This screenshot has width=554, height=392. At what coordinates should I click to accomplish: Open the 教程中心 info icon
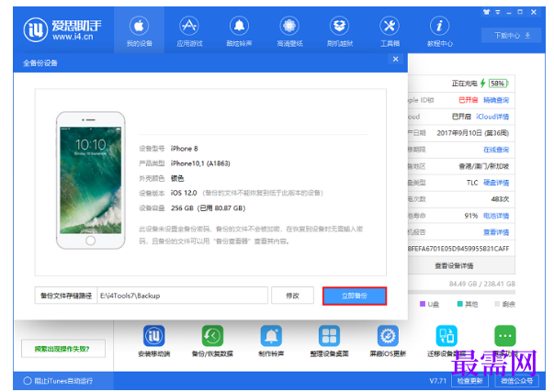coord(439,26)
